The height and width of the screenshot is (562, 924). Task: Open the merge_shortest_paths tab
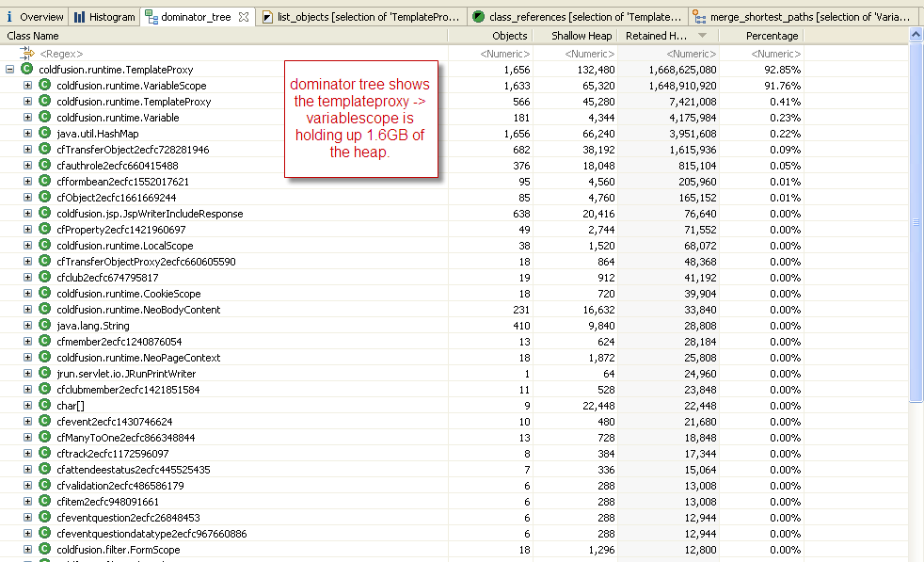tap(803, 17)
